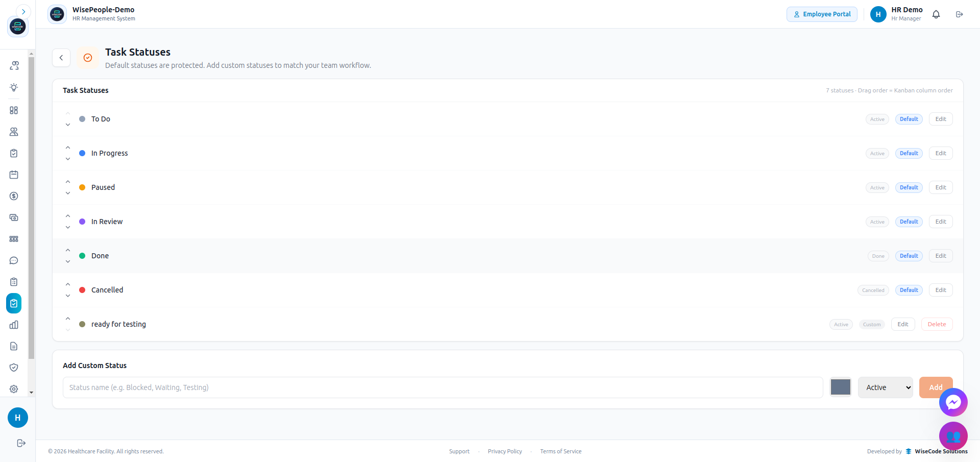Move To Do status down
The image size is (980, 462).
(68, 125)
